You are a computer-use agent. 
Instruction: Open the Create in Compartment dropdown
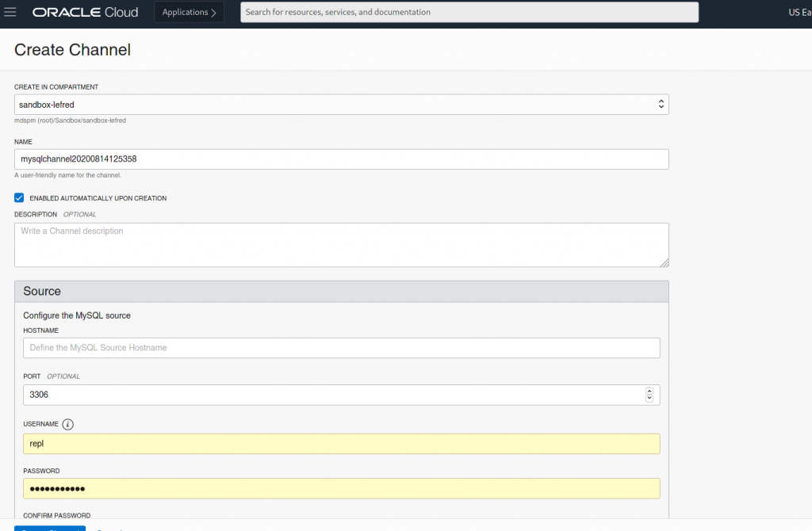click(341, 105)
